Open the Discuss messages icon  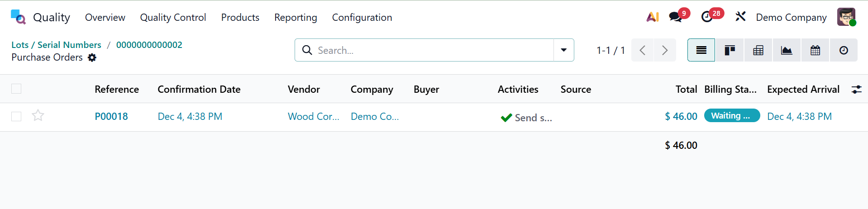coord(676,17)
